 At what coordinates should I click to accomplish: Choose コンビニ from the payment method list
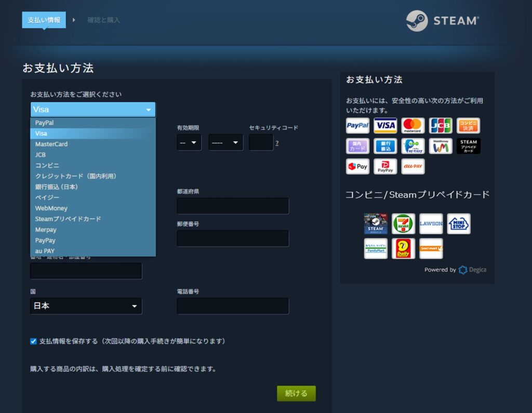pyautogui.click(x=47, y=165)
